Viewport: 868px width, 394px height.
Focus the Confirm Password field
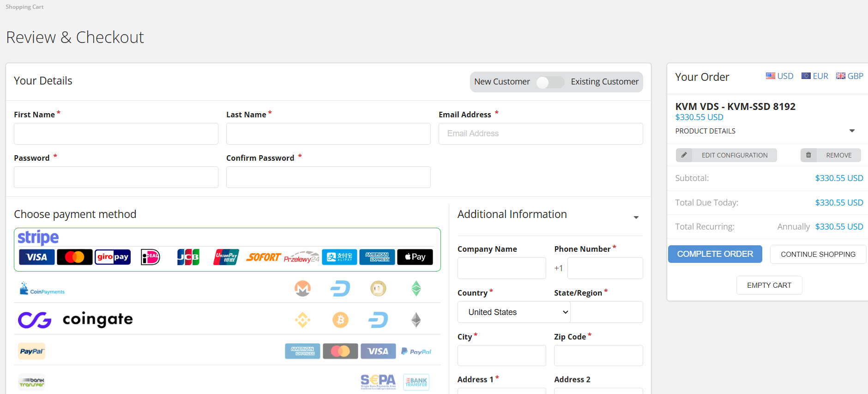click(328, 177)
